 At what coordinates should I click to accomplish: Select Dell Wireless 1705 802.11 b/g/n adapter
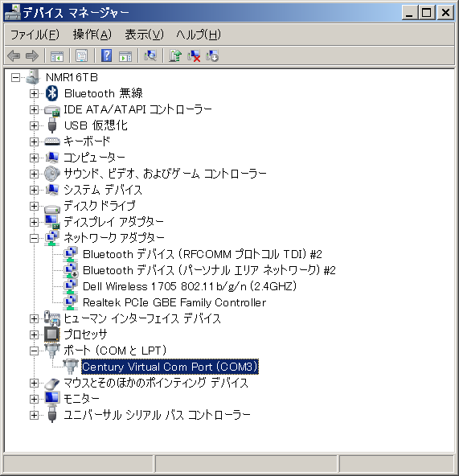[190, 286]
